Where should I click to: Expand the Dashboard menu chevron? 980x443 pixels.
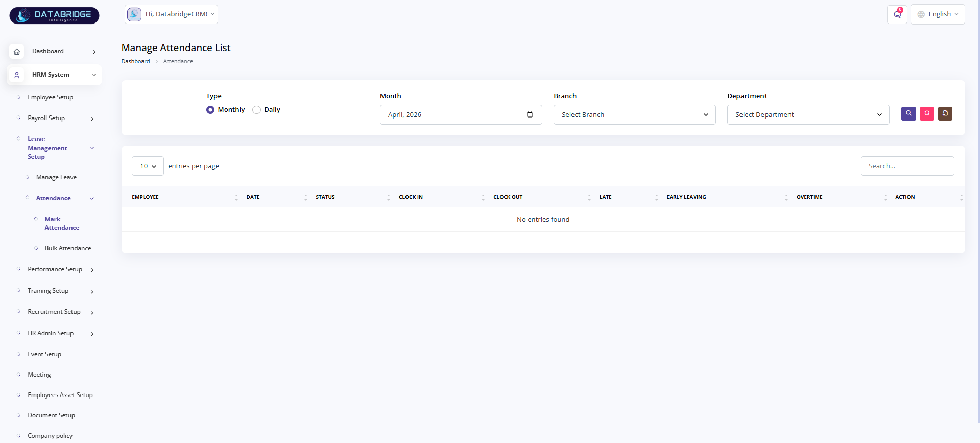point(94,52)
